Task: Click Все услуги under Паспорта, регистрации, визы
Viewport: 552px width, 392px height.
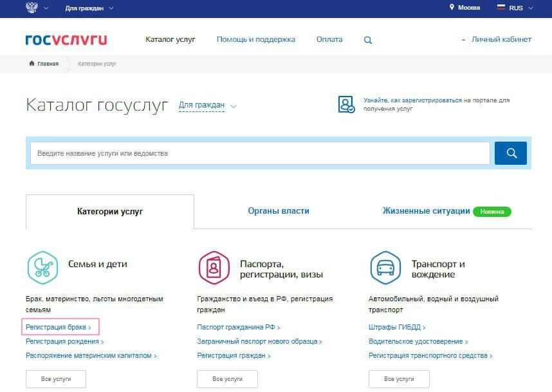Action: coord(227,379)
